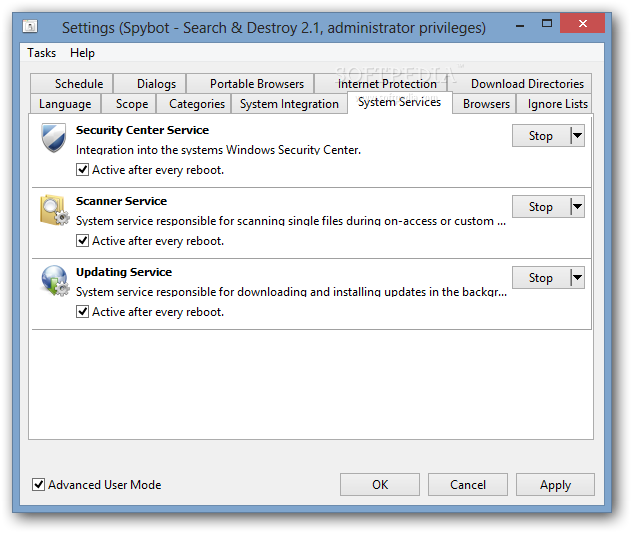The image size is (632, 533).
Task: Switch to the Browsers tab
Action: pos(484,104)
